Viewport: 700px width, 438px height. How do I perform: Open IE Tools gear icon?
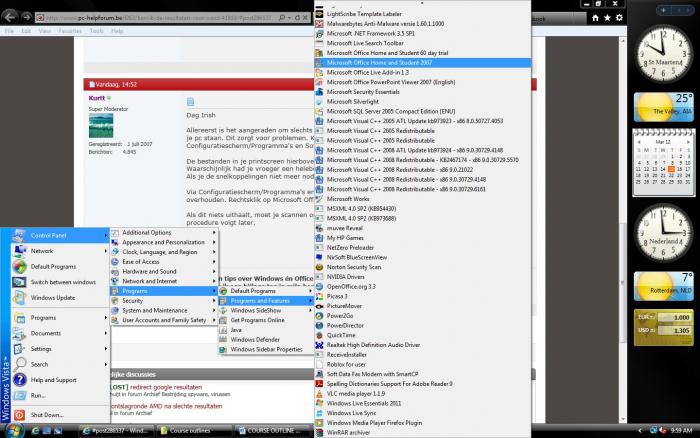(x=619, y=18)
